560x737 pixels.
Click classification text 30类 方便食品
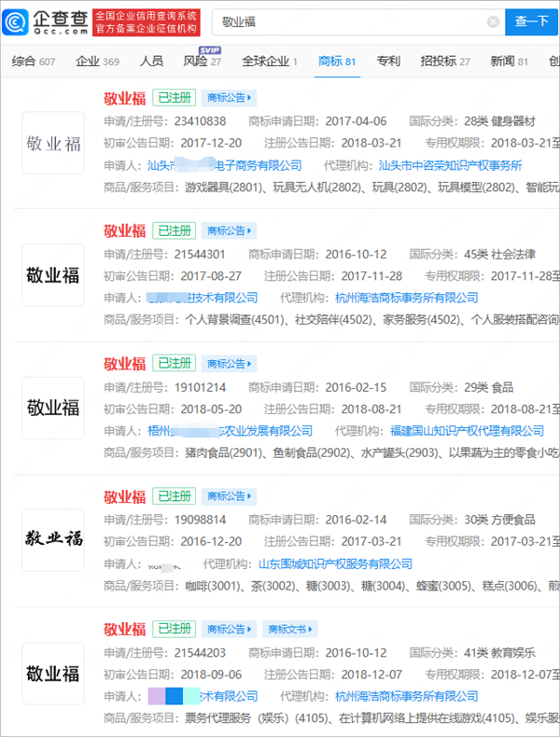click(x=500, y=520)
